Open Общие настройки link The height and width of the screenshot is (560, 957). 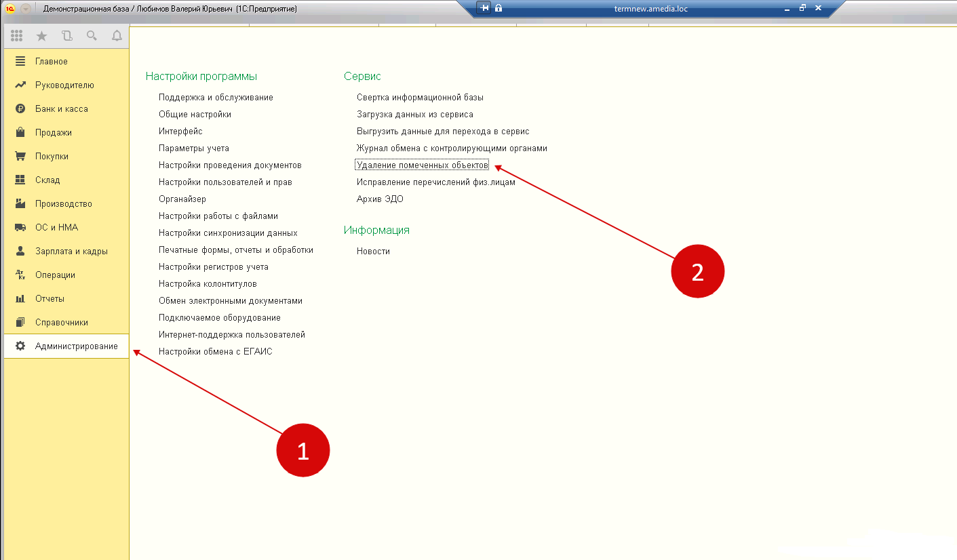point(195,114)
